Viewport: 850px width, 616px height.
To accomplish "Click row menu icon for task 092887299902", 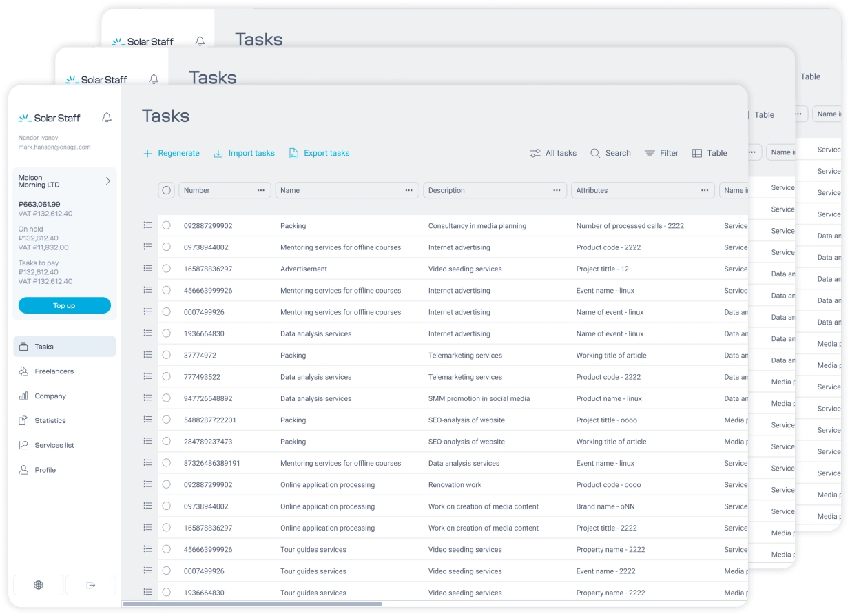I will tap(147, 225).
